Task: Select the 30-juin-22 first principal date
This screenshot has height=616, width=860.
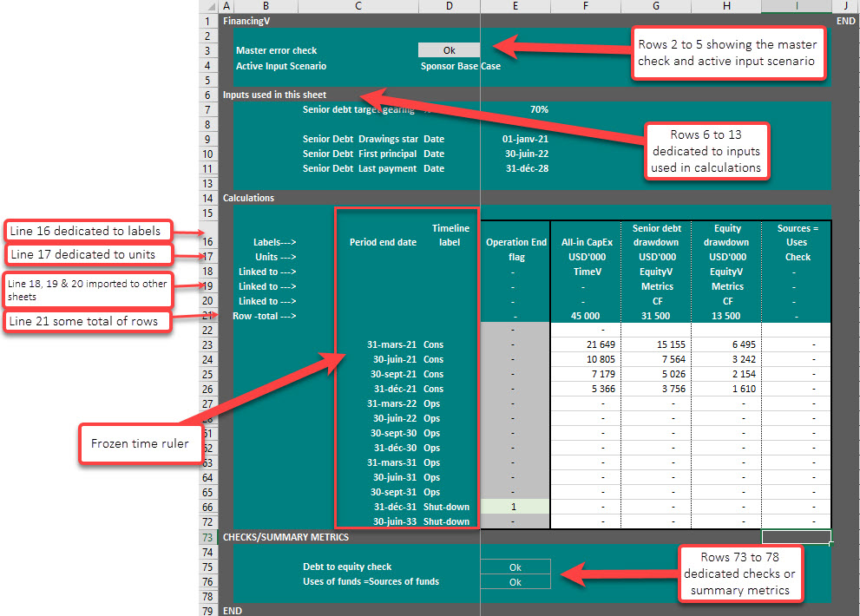Action: coord(527,154)
